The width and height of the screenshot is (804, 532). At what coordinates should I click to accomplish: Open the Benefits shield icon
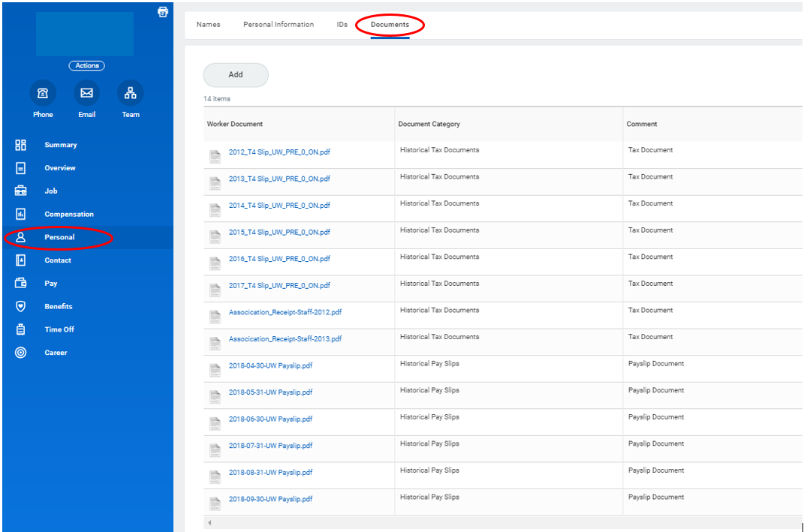[21, 306]
